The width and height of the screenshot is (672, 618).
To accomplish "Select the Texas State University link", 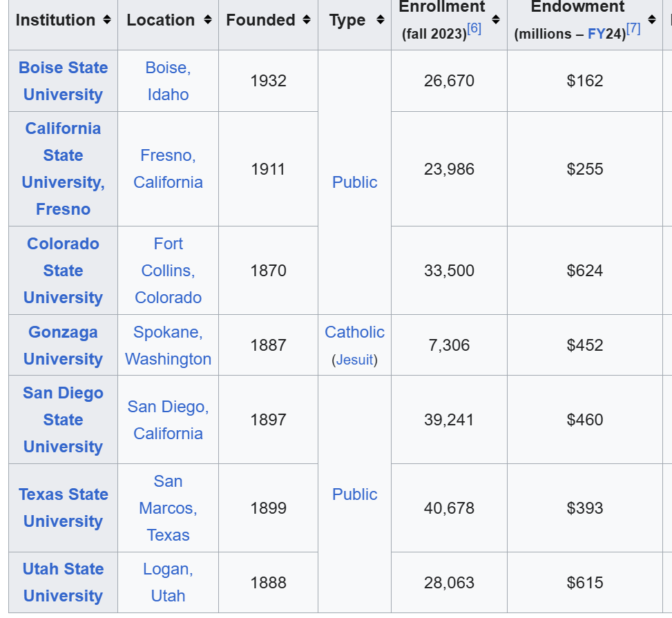I will click(x=63, y=508).
